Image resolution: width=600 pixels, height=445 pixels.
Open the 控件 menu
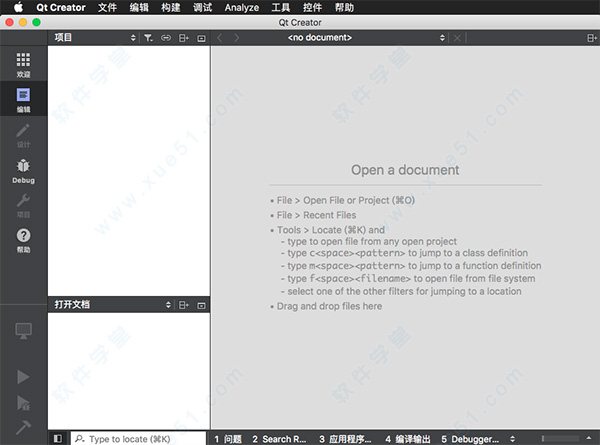coord(312,7)
